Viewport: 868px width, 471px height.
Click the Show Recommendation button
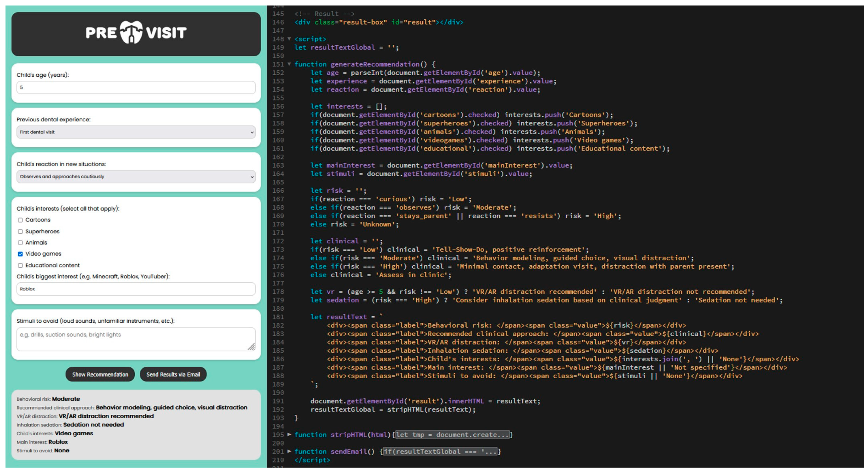point(100,374)
